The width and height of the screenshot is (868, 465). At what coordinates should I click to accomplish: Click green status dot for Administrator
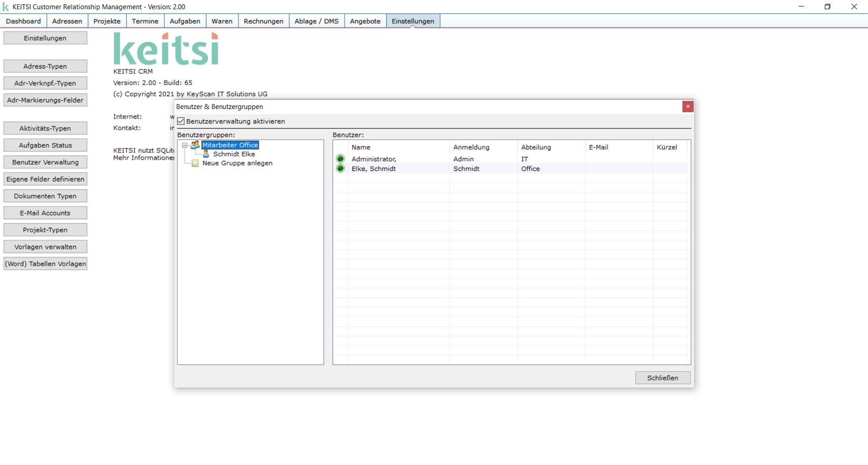(x=340, y=159)
